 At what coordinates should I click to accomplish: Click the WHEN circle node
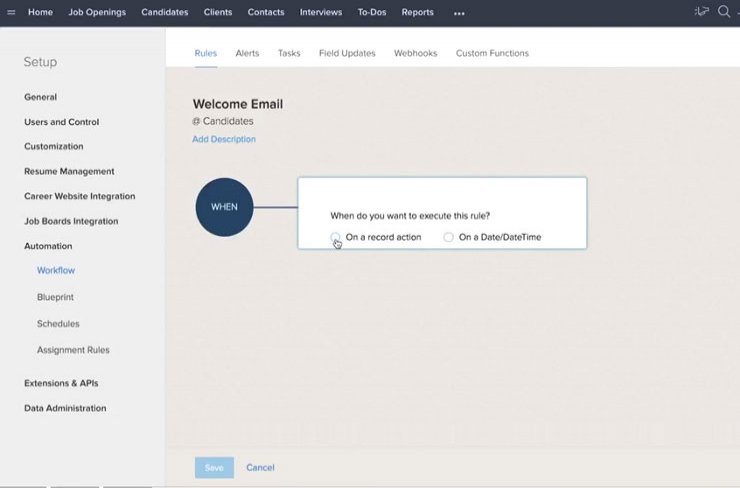pos(225,207)
